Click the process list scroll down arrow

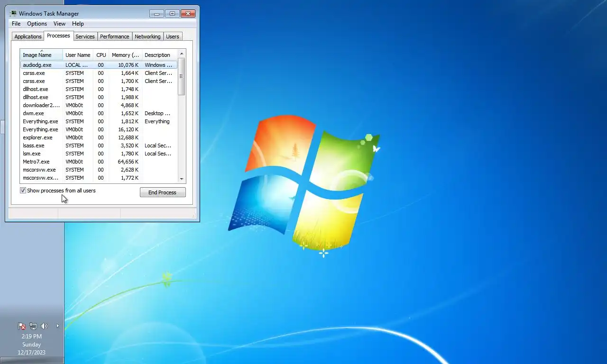182,179
